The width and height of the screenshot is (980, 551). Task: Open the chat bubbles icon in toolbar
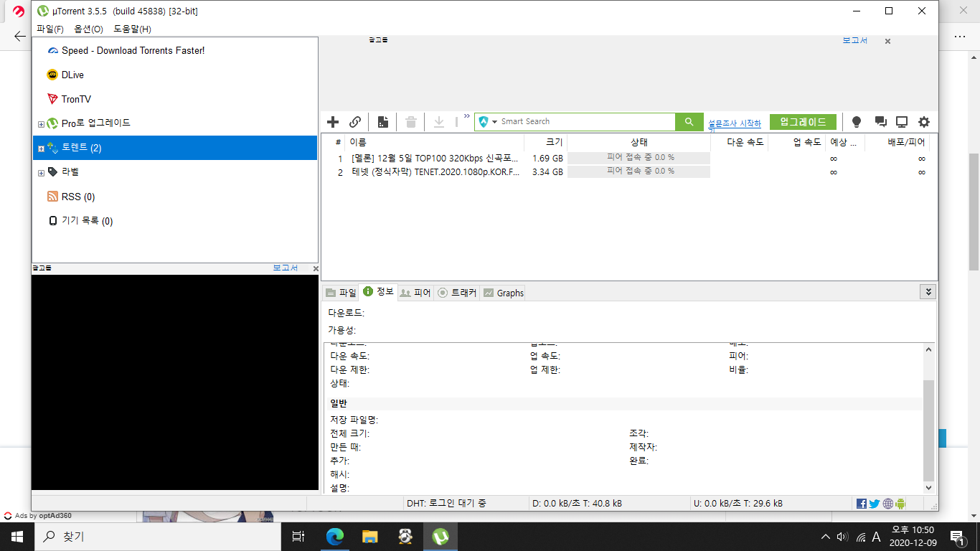[881, 122]
